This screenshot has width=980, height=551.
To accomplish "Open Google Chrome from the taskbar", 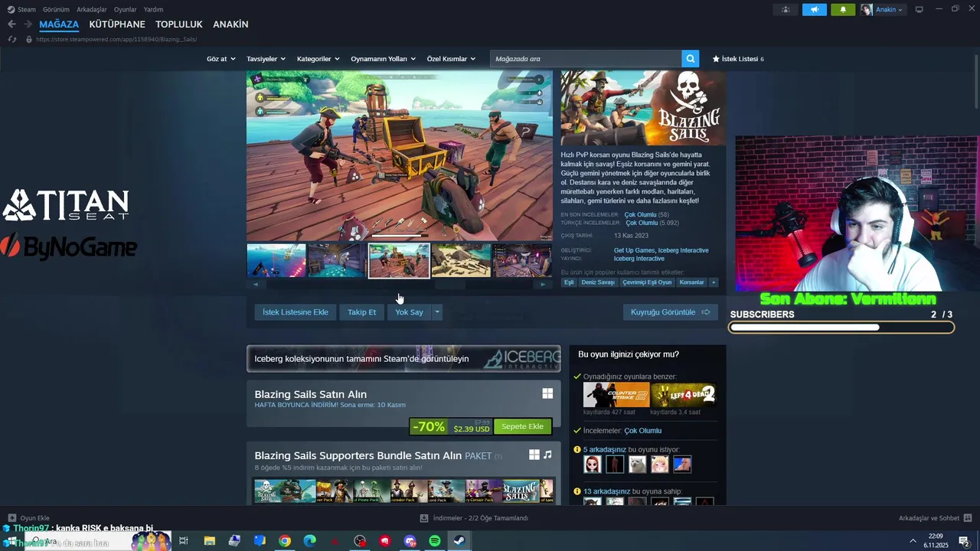I will coord(285,541).
